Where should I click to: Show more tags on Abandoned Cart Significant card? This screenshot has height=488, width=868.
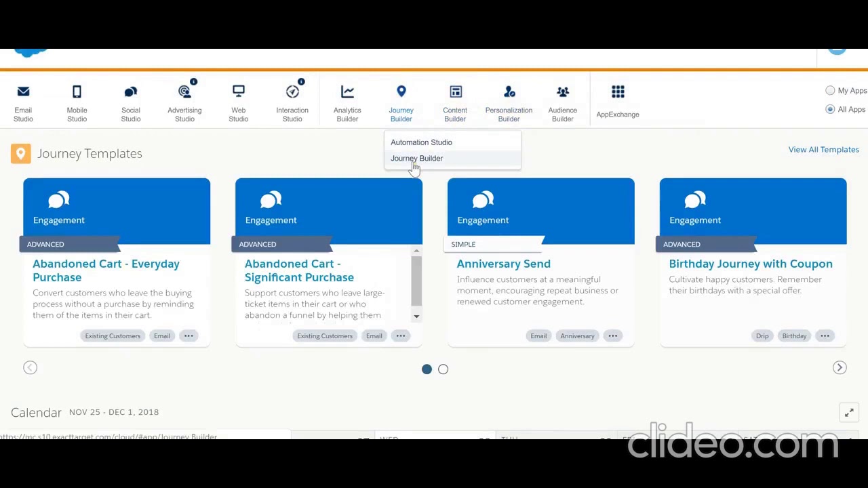pyautogui.click(x=401, y=335)
